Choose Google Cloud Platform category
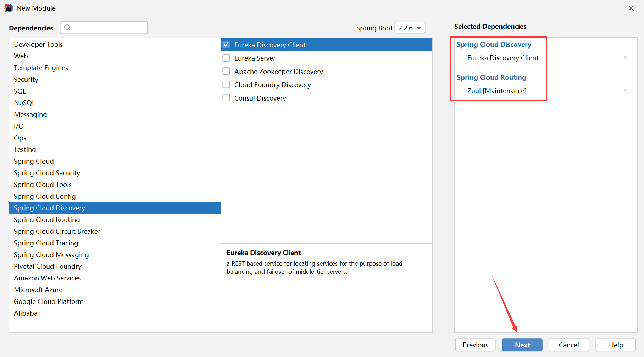This screenshot has width=644, height=357. [115, 301]
